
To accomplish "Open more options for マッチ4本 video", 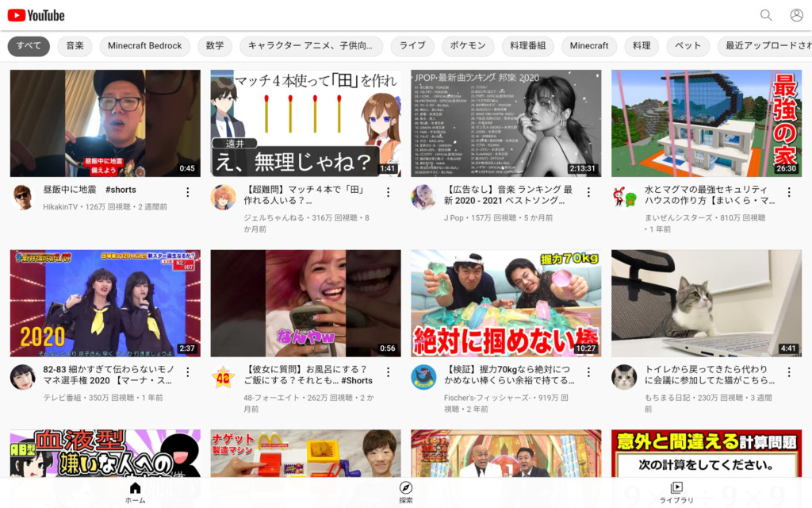I will (388, 192).
